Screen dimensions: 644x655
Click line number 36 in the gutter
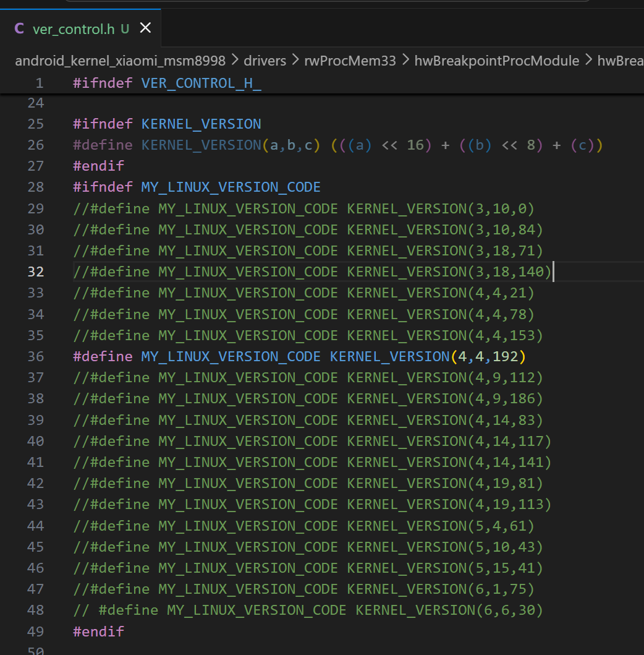point(36,356)
